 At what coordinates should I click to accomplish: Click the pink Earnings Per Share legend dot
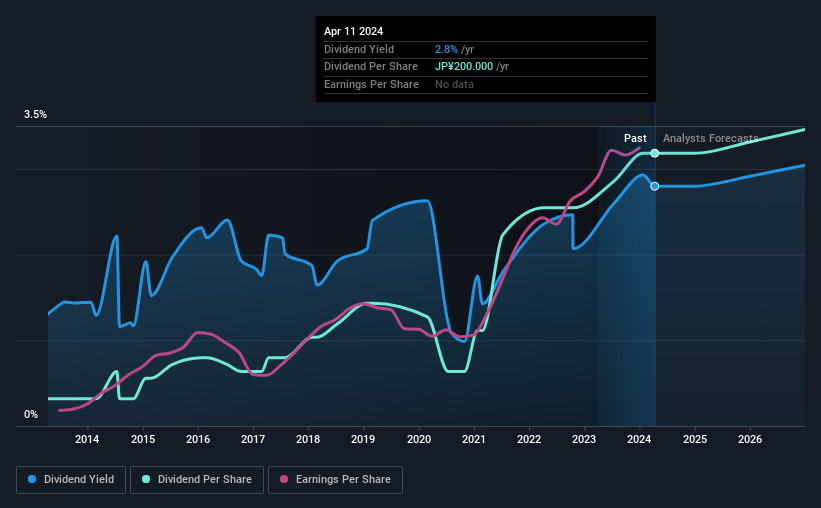click(284, 479)
